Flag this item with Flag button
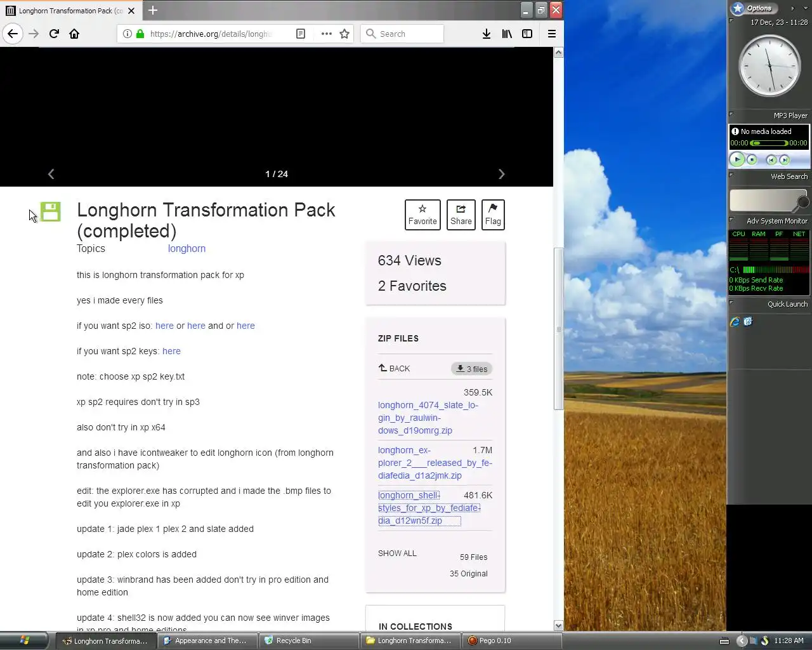The height and width of the screenshot is (650, 812). 493,215
